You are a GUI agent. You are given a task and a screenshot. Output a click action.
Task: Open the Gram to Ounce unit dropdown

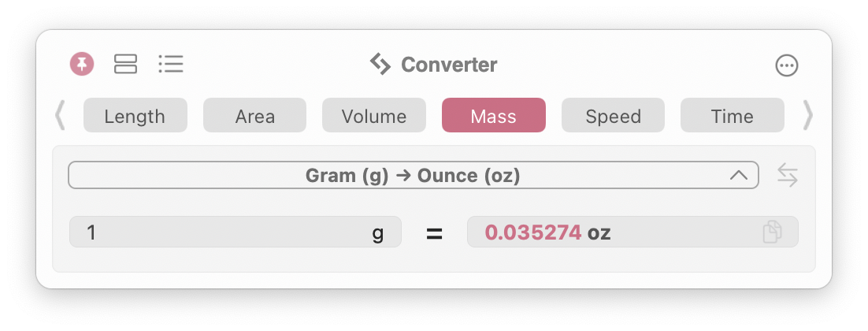[x=413, y=176]
